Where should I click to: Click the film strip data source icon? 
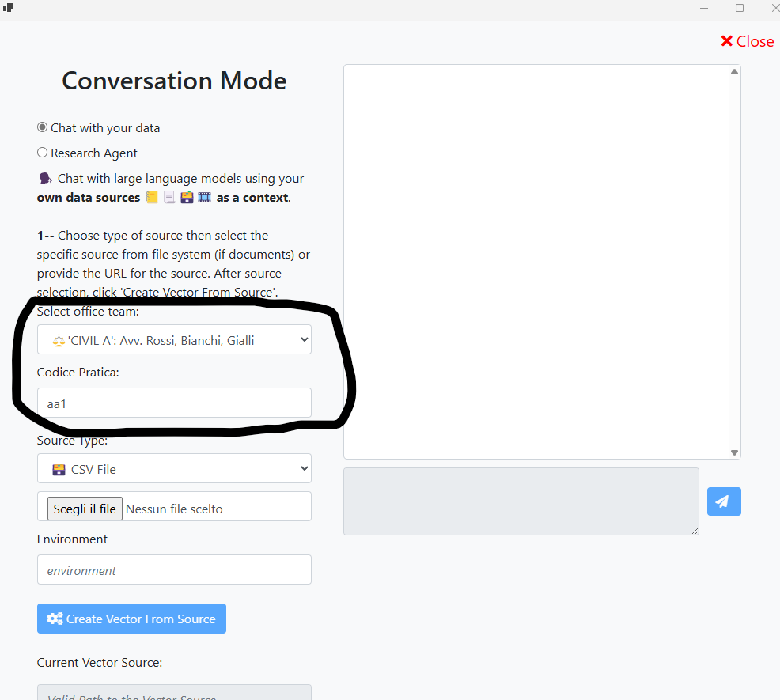(x=204, y=198)
